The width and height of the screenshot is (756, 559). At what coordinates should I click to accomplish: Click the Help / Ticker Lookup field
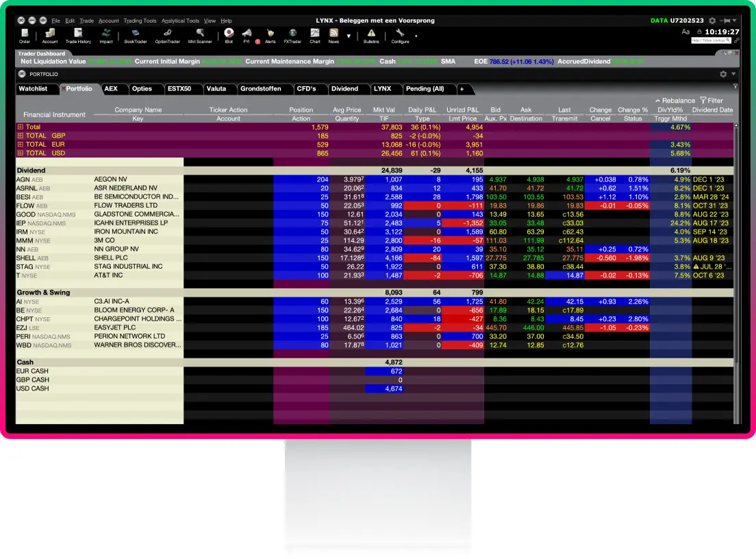point(711,40)
